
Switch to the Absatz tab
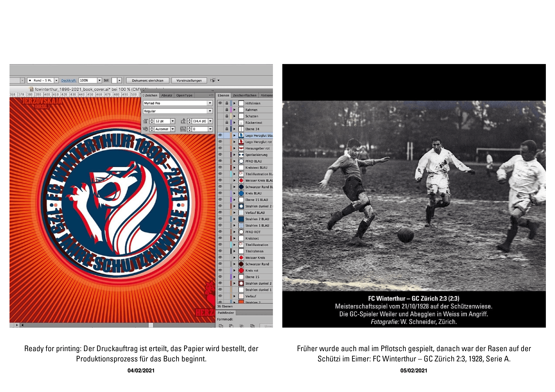167,96
